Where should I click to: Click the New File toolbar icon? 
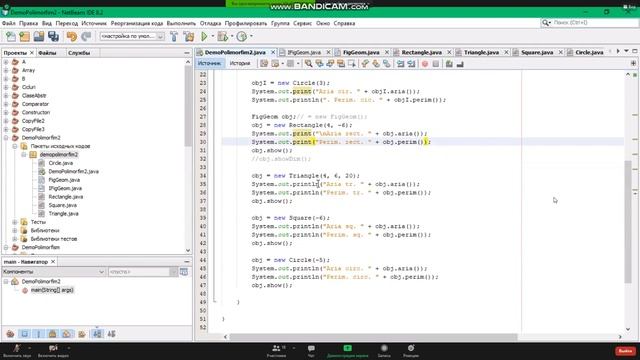coord(11,37)
